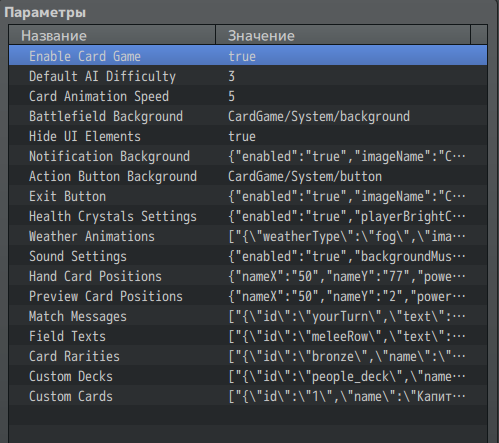Click the CardGame/System/button value
The image size is (499, 443).
(x=305, y=176)
